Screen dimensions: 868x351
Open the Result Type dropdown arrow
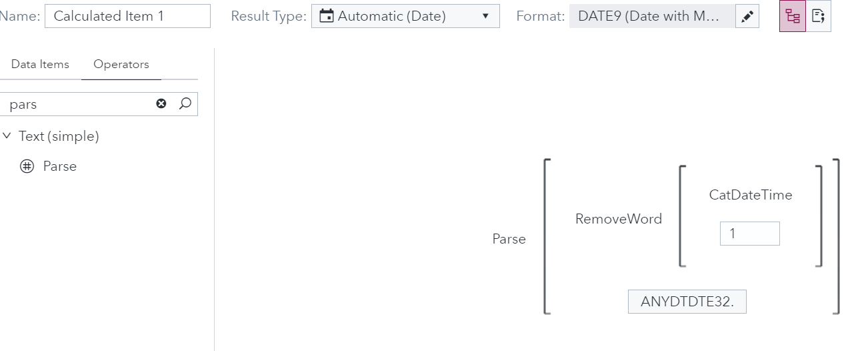485,16
